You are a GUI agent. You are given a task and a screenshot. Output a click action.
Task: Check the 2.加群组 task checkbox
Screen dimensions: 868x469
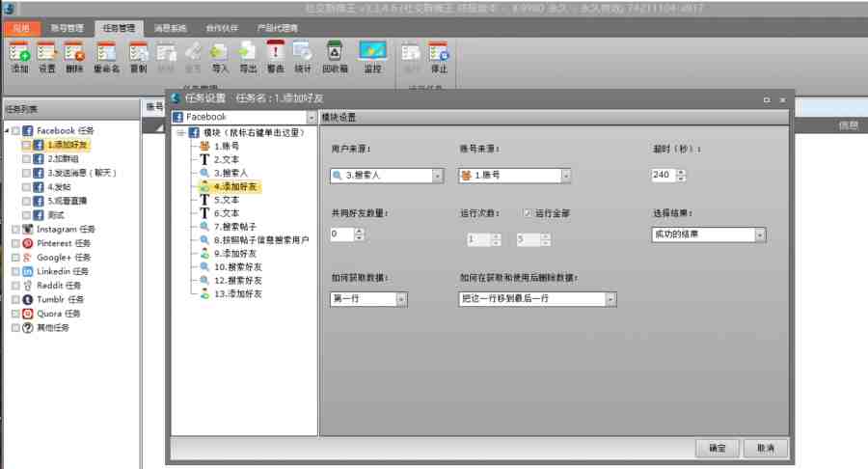point(26,158)
